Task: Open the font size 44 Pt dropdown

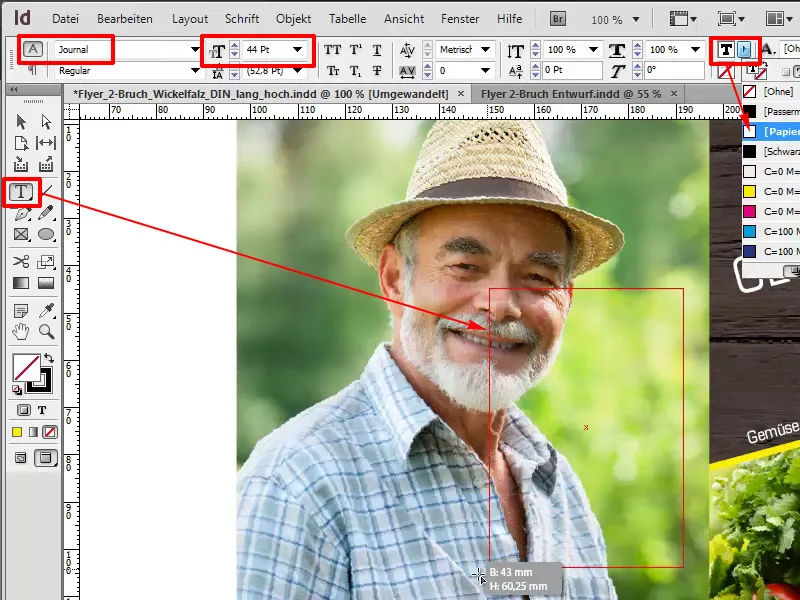Action: [297, 49]
